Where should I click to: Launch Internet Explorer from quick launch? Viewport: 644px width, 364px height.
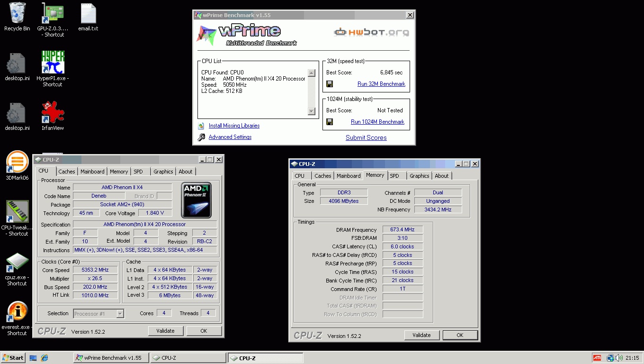point(45,358)
